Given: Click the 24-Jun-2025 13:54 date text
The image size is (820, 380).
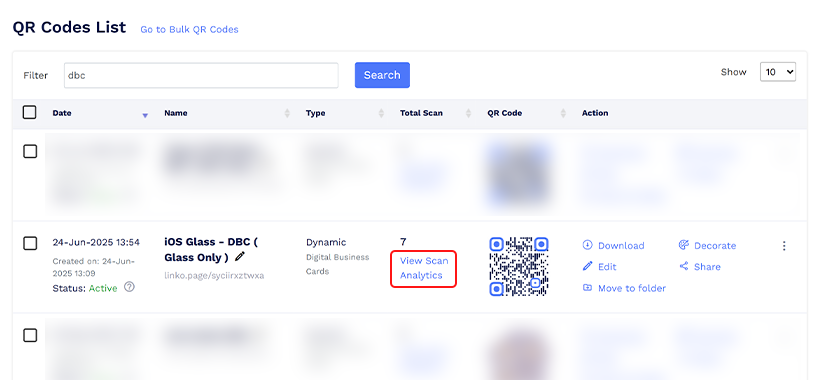Looking at the screenshot, I should coord(96,242).
